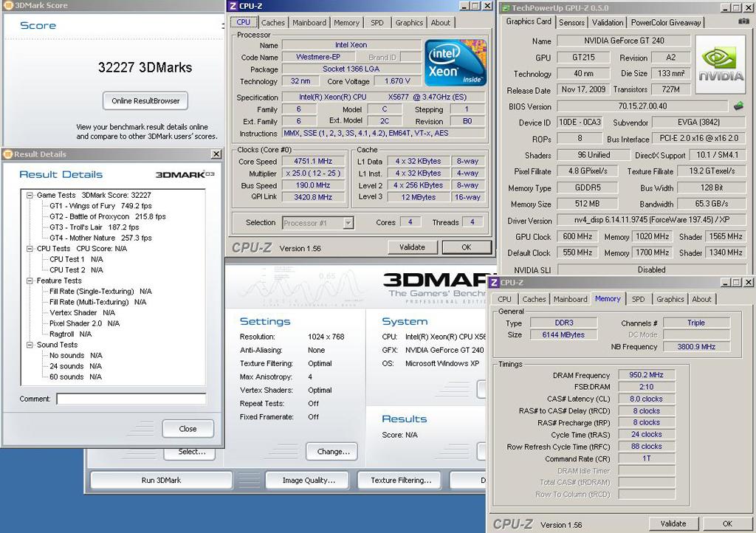Screen dimensions: 756x533
Task: Click the Run 3DMark button
Action: tap(161, 480)
